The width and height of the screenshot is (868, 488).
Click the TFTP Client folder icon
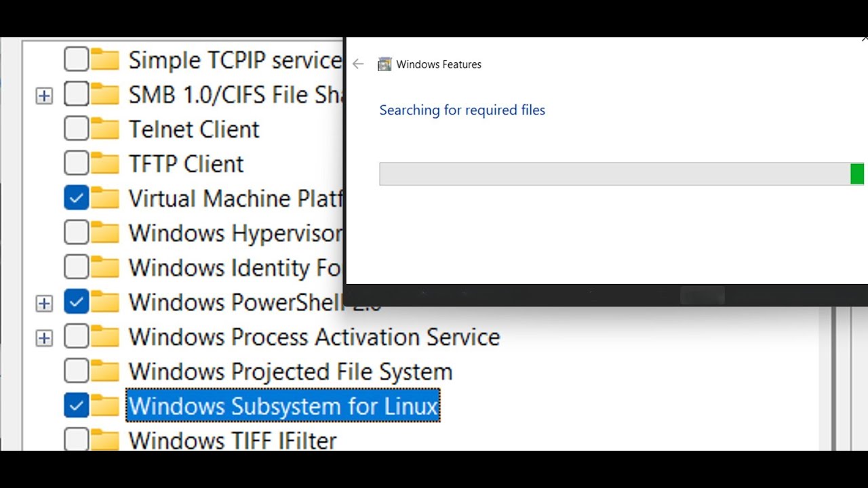105,163
